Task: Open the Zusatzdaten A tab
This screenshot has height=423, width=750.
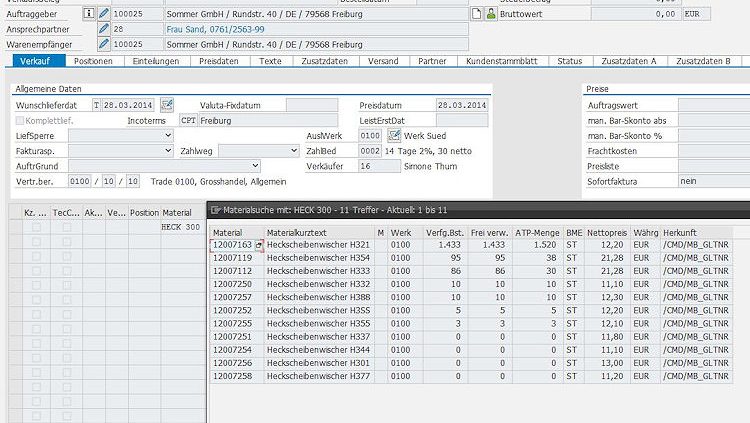Action: 629,61
